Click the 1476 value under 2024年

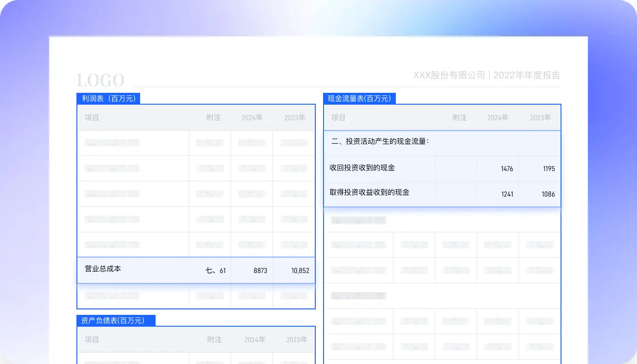point(507,168)
